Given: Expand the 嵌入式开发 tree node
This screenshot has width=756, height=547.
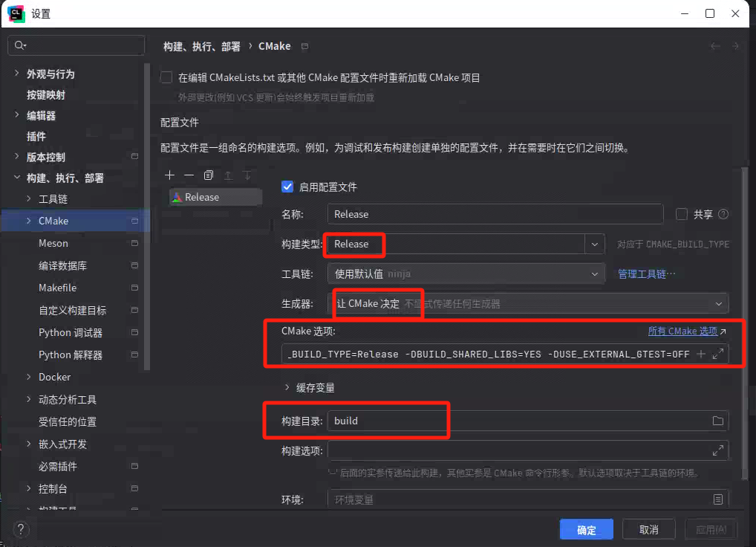Looking at the screenshot, I should coord(29,444).
